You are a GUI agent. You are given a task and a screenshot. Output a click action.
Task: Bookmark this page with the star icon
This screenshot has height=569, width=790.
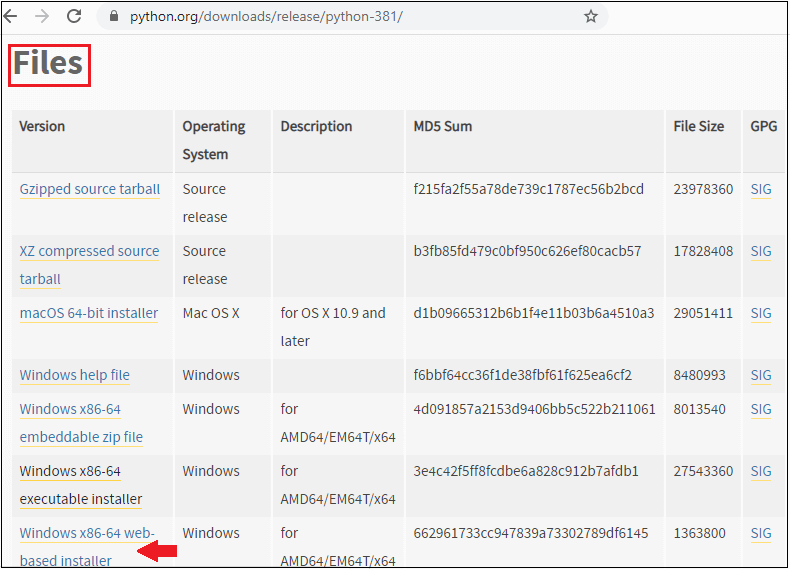coord(590,17)
